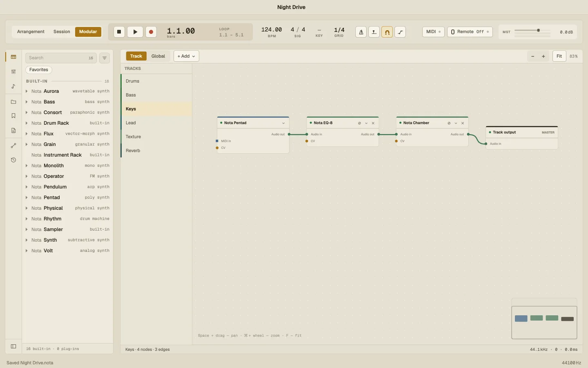Click the 4 / 4 time signature

[x=298, y=30]
